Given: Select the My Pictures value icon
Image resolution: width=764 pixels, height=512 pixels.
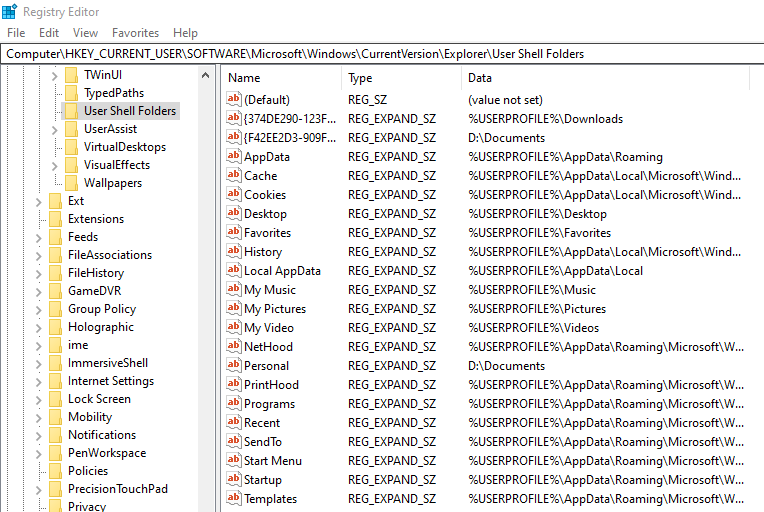Looking at the screenshot, I should tap(234, 308).
